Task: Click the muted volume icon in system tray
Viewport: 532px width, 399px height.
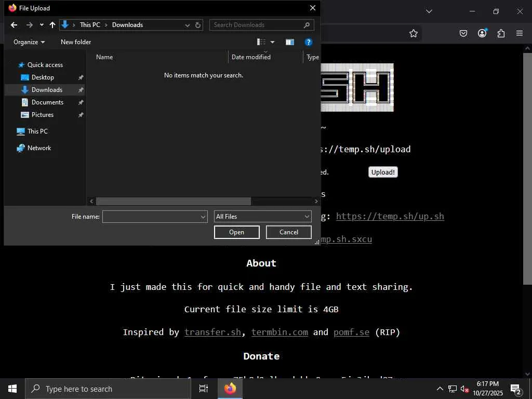Action: (x=464, y=389)
